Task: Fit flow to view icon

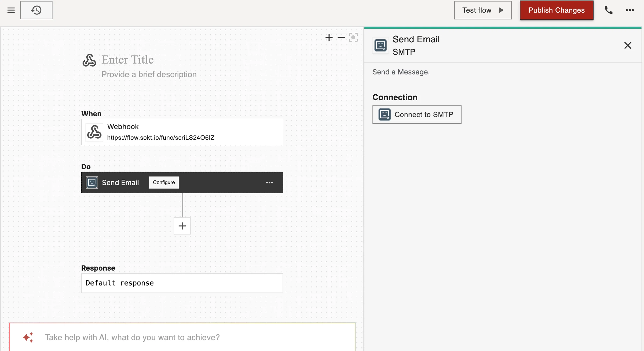Action: tap(353, 37)
